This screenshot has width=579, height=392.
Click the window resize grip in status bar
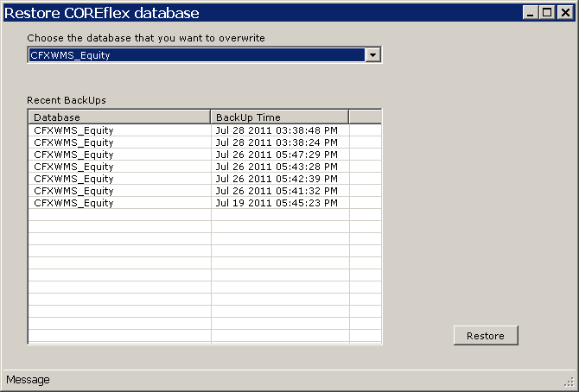[569, 382]
